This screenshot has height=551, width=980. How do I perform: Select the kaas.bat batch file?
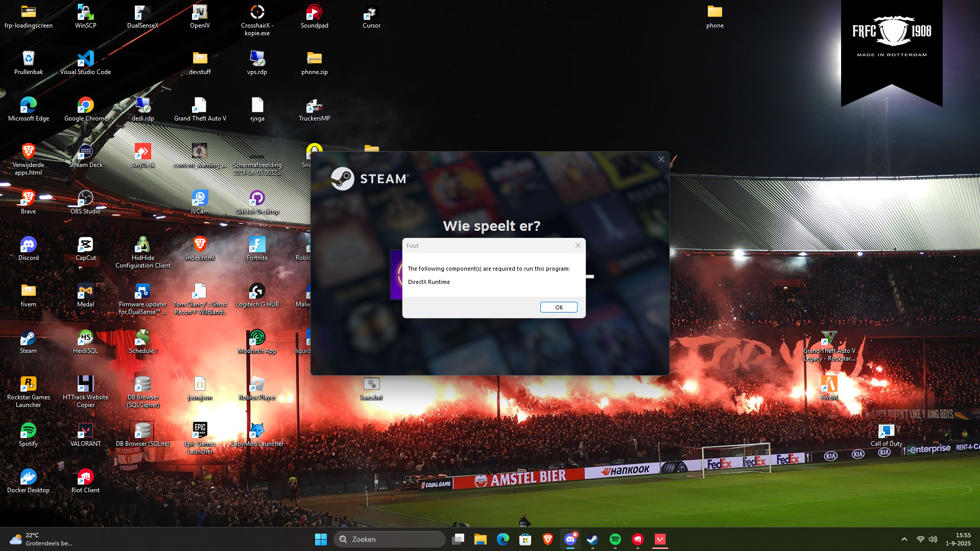tap(372, 389)
